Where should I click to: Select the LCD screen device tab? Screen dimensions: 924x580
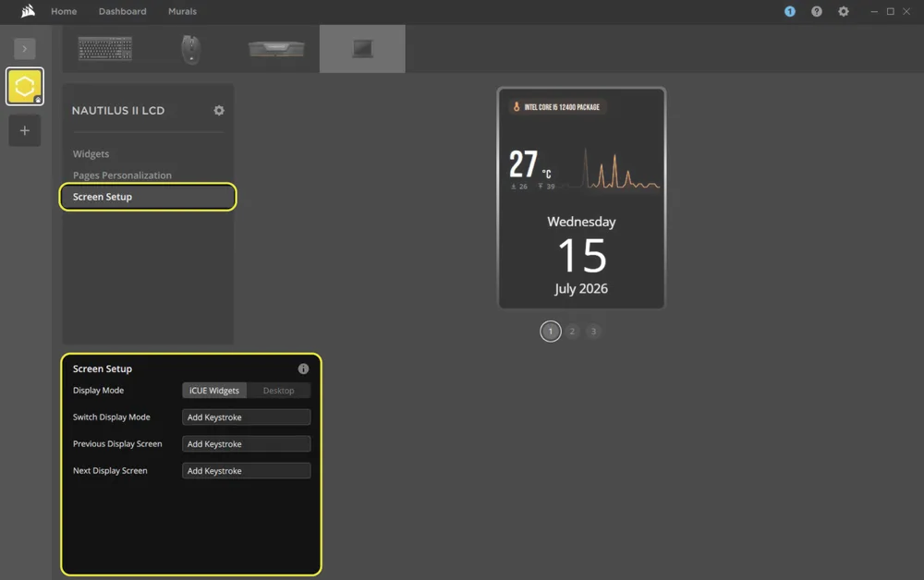point(362,49)
